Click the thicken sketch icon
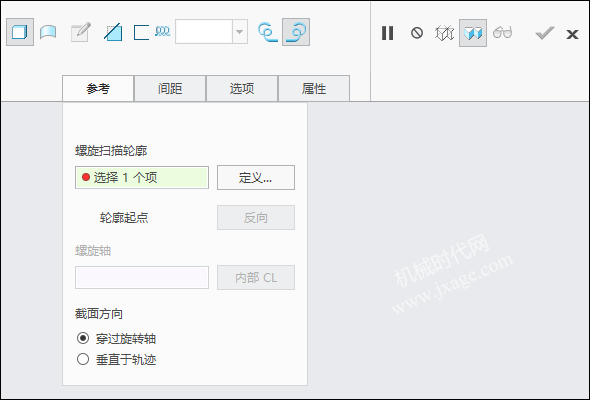Screen dimensions: 590x400 (x=141, y=32)
